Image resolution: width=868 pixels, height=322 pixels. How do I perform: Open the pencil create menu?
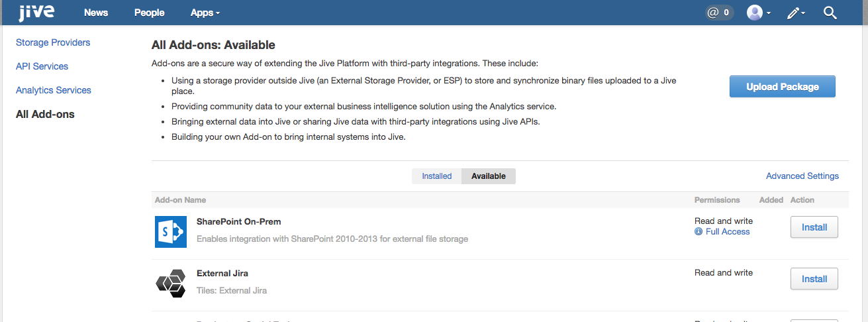pos(796,13)
